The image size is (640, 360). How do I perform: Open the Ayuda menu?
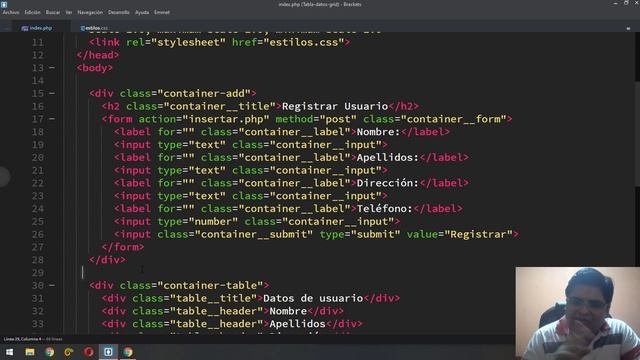coord(142,12)
